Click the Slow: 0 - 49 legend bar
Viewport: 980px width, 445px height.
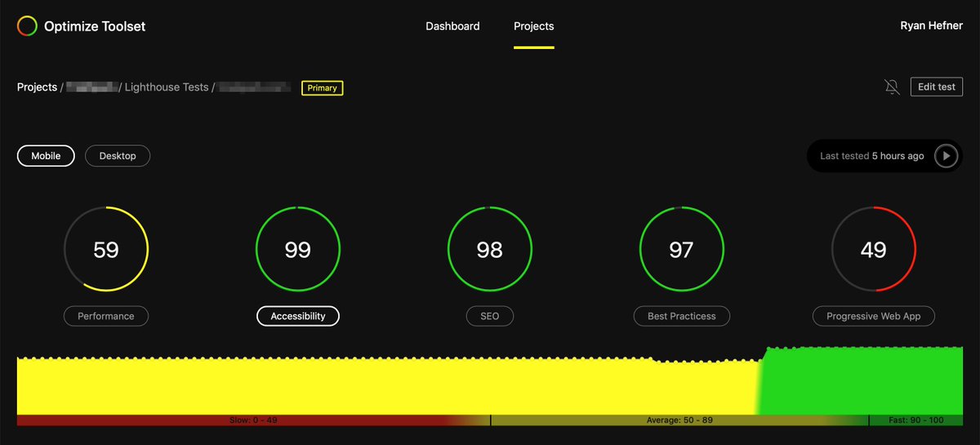coord(253,420)
